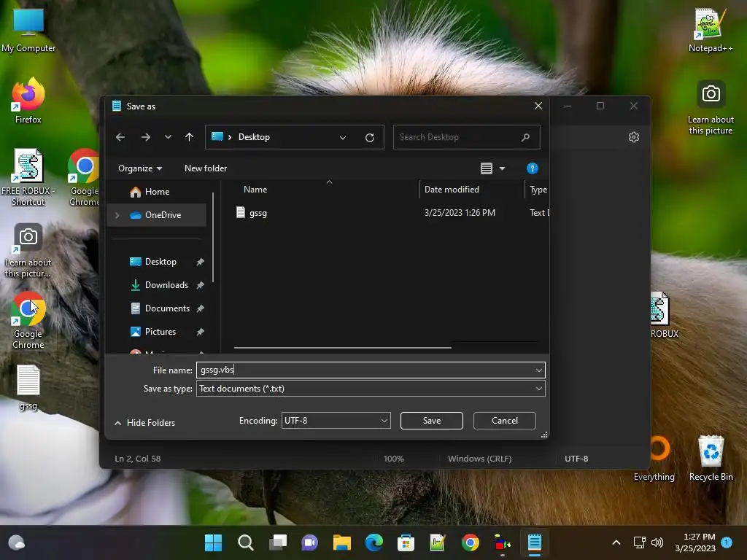Show hidden system tray icons chevron

click(616, 542)
